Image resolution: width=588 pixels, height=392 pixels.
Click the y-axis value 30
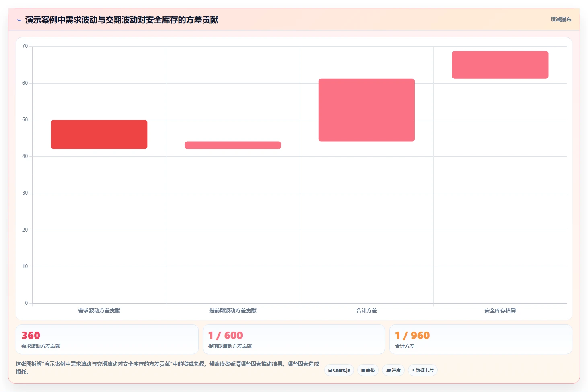point(25,193)
